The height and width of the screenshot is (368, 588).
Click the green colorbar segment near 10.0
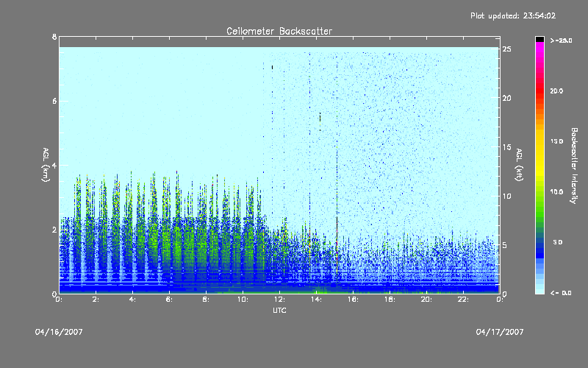[x=539, y=192]
